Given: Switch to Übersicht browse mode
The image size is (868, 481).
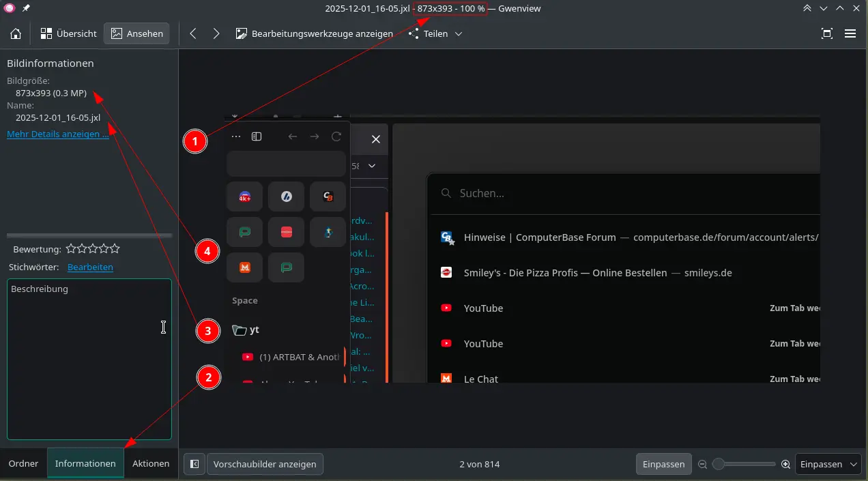Looking at the screenshot, I should 68,33.
